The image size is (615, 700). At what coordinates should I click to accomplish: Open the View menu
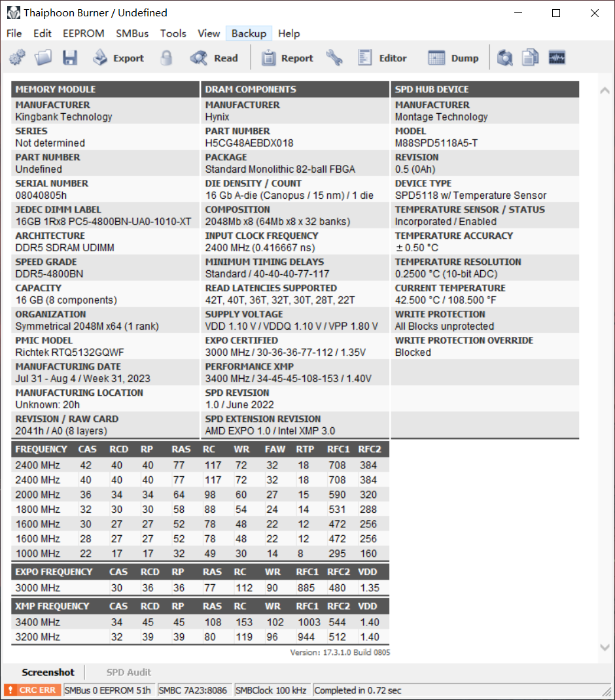click(x=209, y=33)
